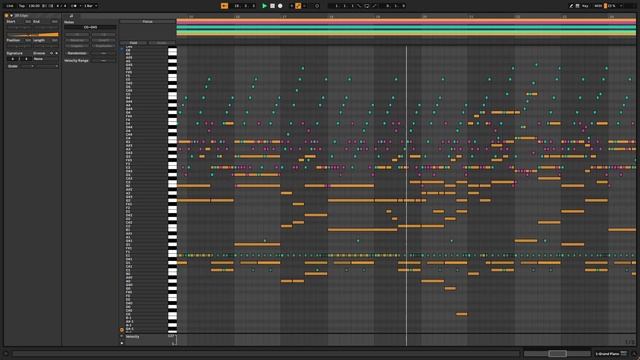
Task: Open the scale root note dropdown
Action: click(x=27, y=66)
